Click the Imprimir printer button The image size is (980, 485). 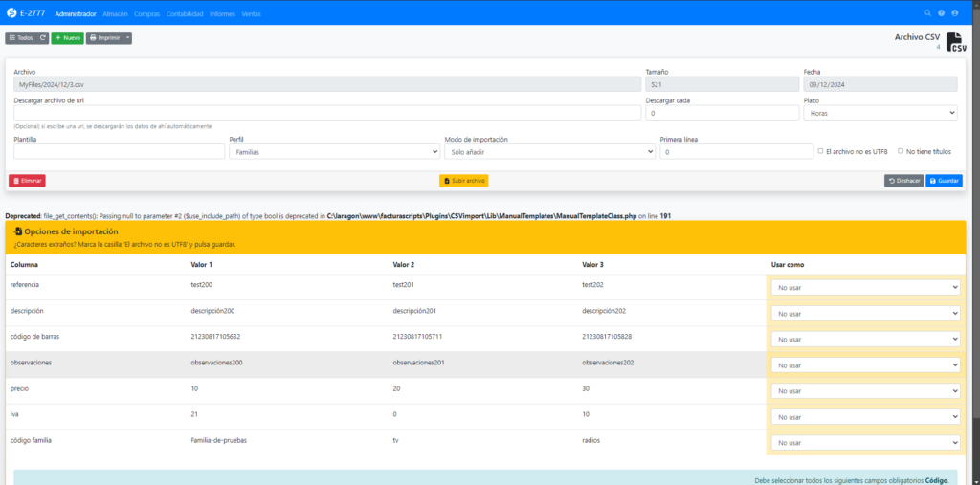(x=105, y=38)
